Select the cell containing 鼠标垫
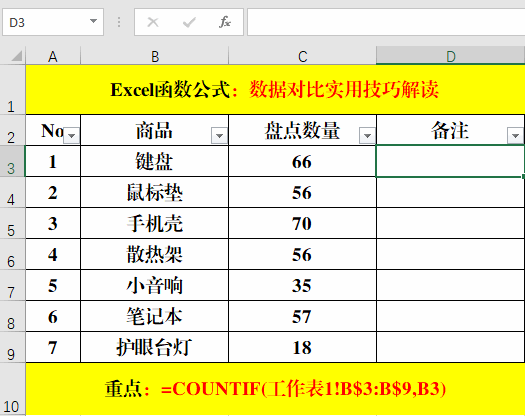The height and width of the screenshot is (416, 525). tap(155, 192)
